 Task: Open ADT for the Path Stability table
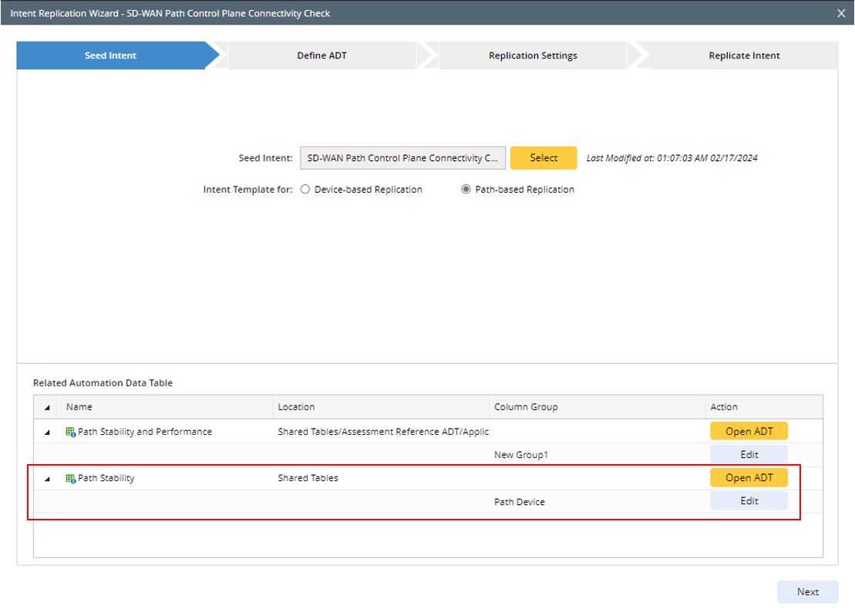pyautogui.click(x=749, y=478)
